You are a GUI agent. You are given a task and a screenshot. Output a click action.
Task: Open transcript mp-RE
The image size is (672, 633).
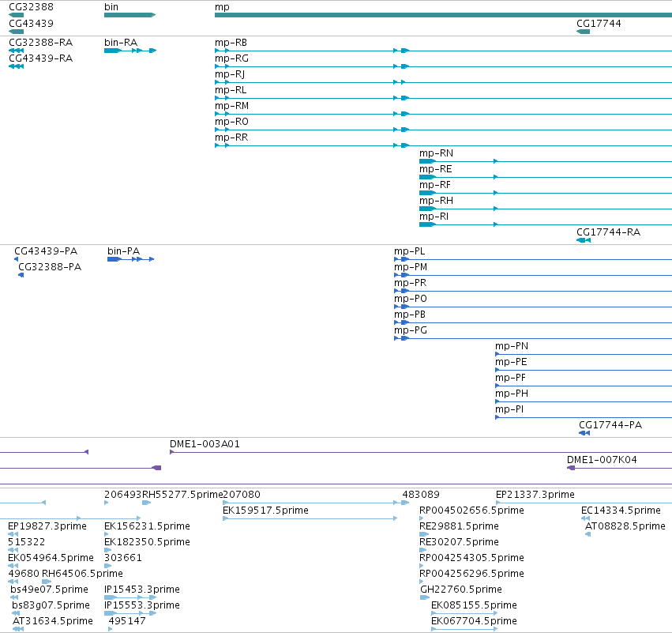click(435, 169)
